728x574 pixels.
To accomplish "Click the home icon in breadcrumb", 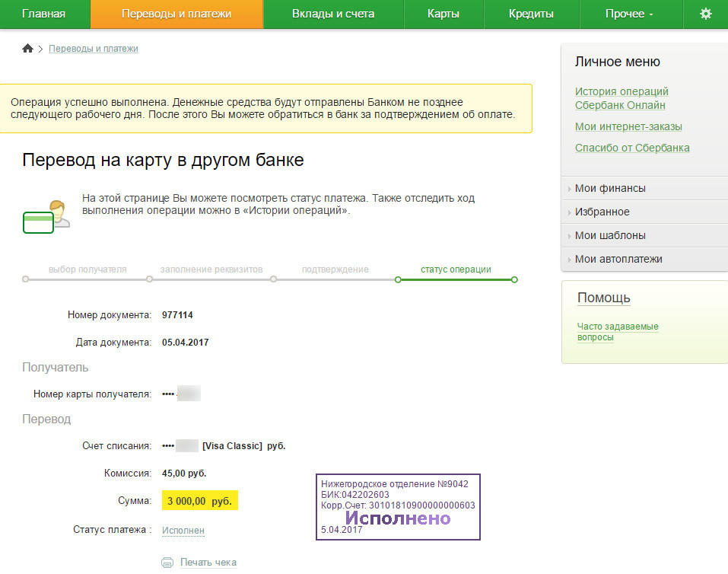I will click(x=28, y=48).
